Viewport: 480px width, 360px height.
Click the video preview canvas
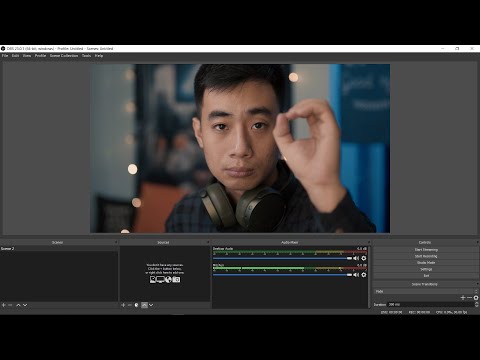[x=240, y=148]
